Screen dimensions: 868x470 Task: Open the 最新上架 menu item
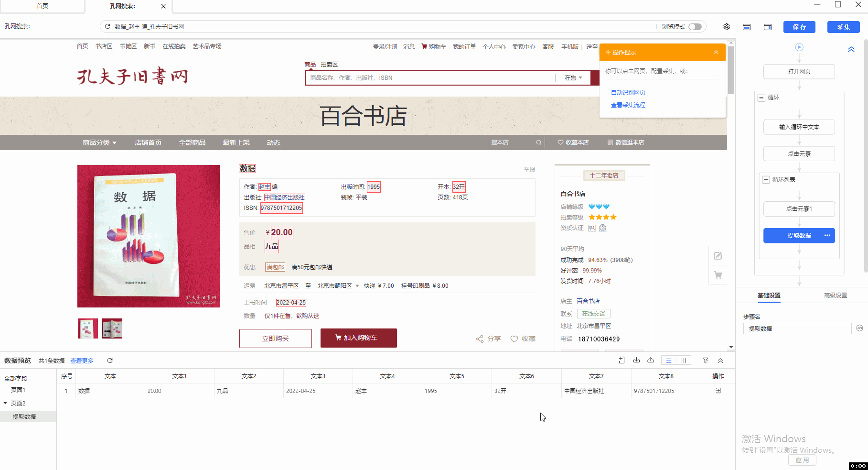[x=236, y=142]
